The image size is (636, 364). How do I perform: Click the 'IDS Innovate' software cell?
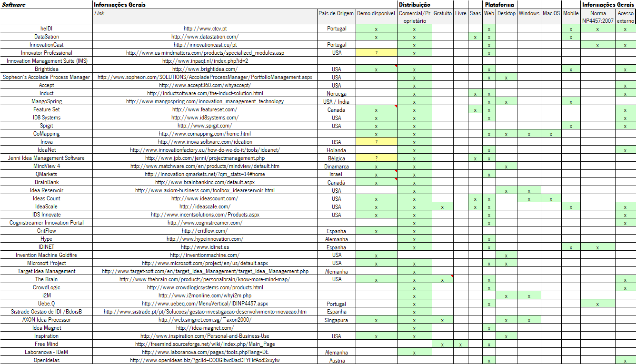[x=46, y=215]
